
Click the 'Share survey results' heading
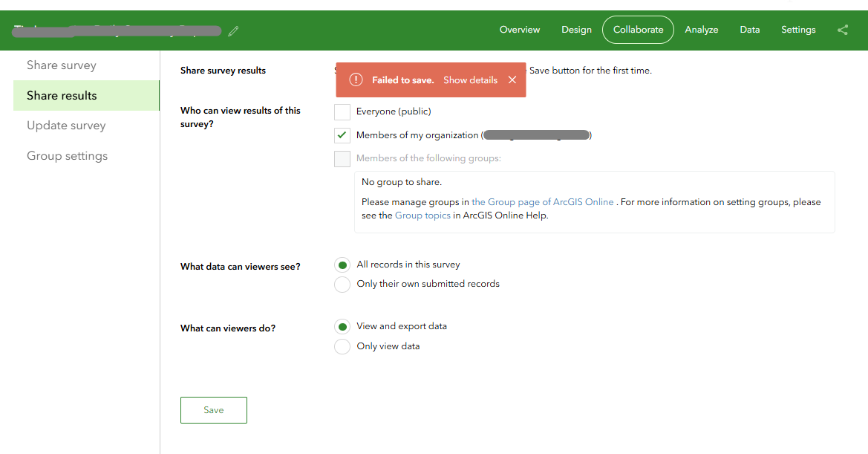pyautogui.click(x=223, y=71)
